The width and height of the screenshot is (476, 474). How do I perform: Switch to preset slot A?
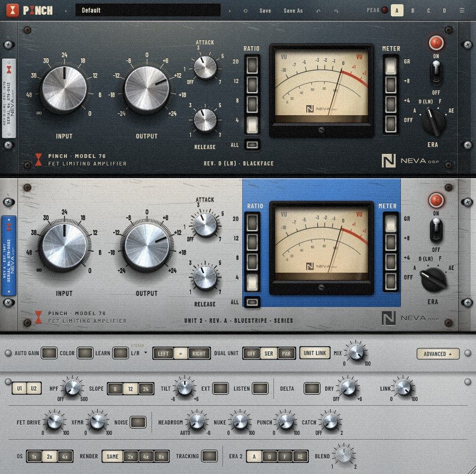coord(397,11)
